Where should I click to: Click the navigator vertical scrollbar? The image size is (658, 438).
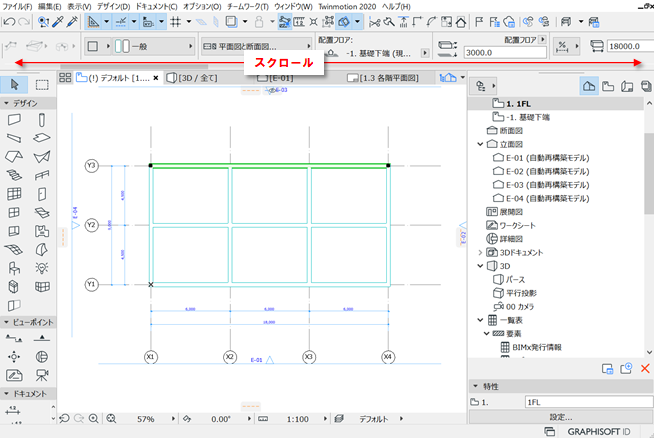pos(649,173)
